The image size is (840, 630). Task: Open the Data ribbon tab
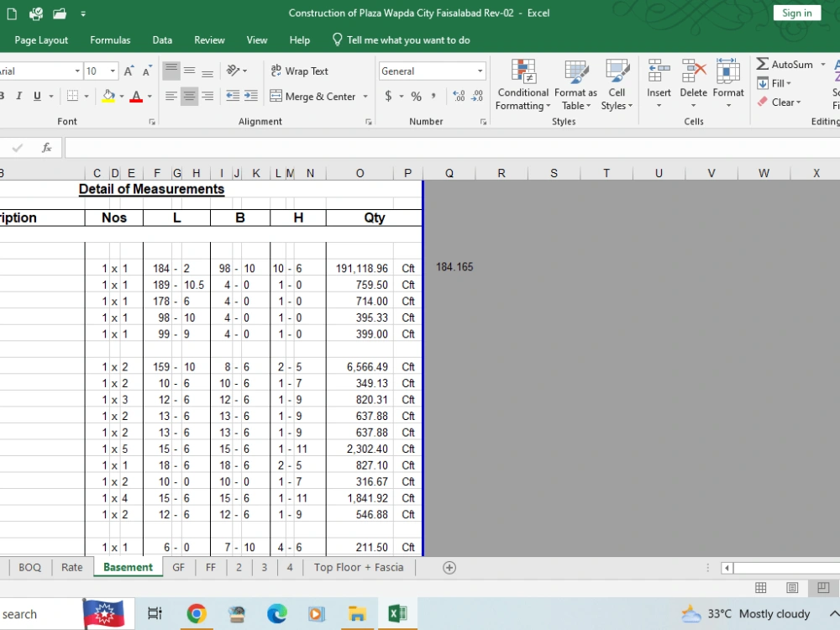pyautogui.click(x=162, y=40)
